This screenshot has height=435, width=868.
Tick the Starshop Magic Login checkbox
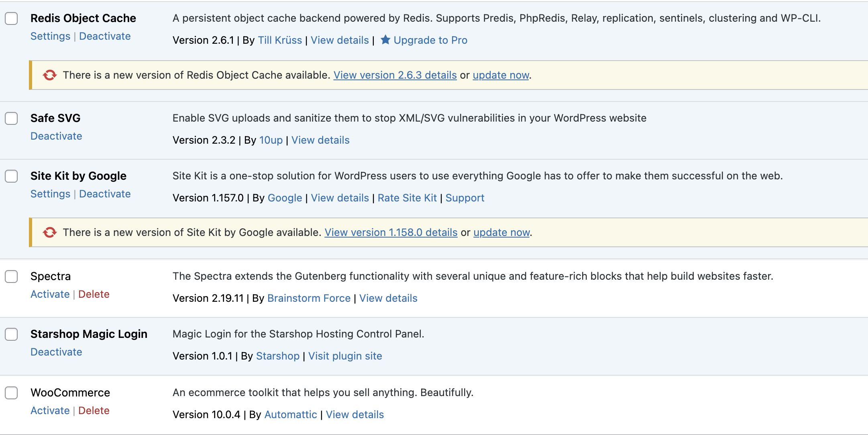coord(11,334)
